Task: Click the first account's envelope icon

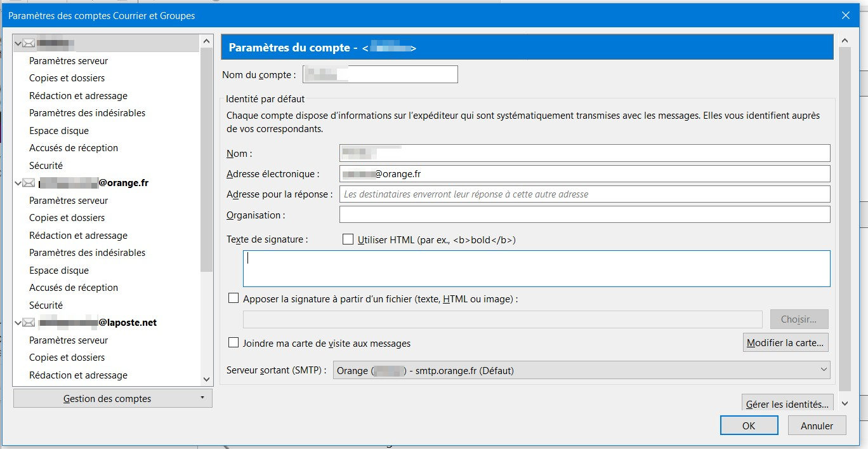Action: coord(29,43)
